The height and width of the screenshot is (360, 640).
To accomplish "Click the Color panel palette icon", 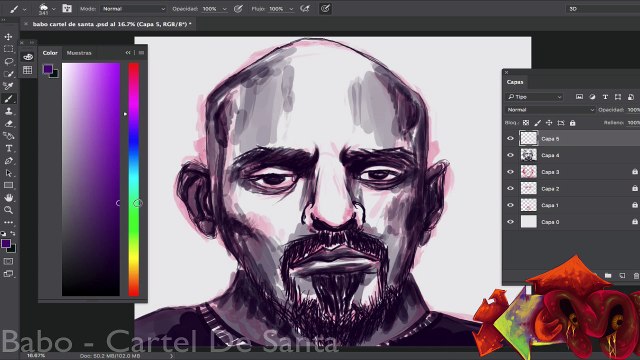I will point(28,57).
